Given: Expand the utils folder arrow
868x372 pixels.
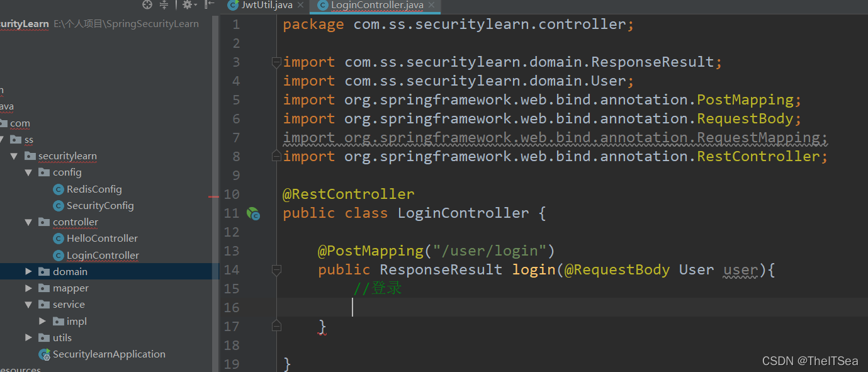Looking at the screenshot, I should [x=28, y=337].
